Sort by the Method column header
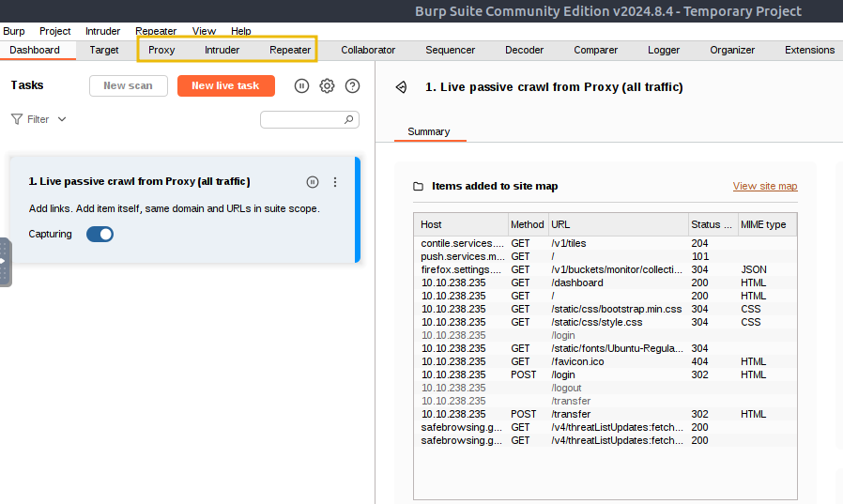Image resolution: width=843 pixels, height=504 pixels. coord(528,224)
